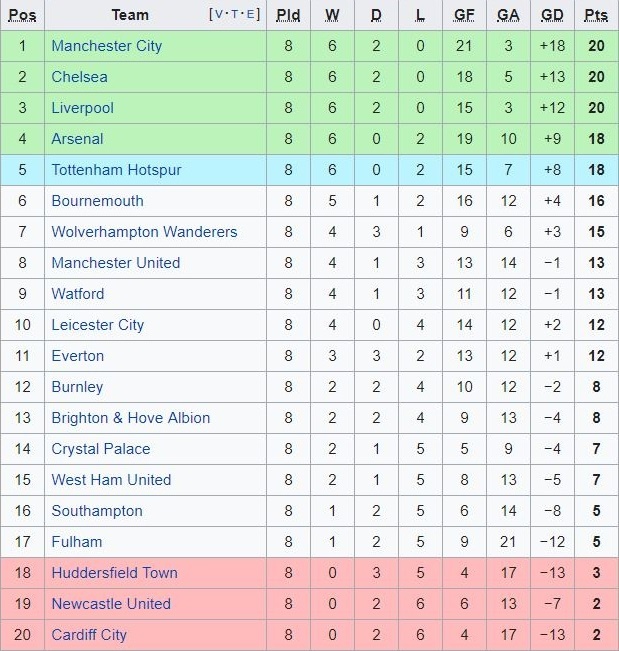Open the Huddersfield Town link

pyautogui.click(x=114, y=573)
